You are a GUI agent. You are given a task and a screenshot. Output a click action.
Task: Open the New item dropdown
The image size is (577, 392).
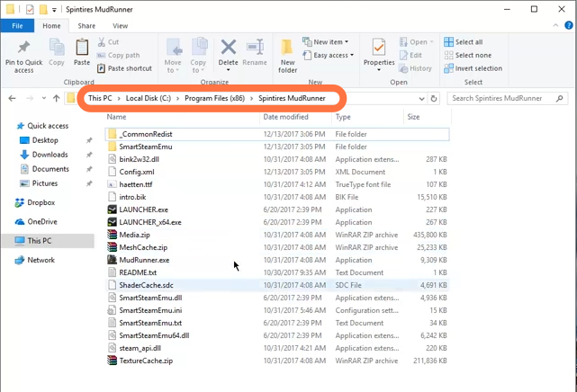click(x=325, y=42)
